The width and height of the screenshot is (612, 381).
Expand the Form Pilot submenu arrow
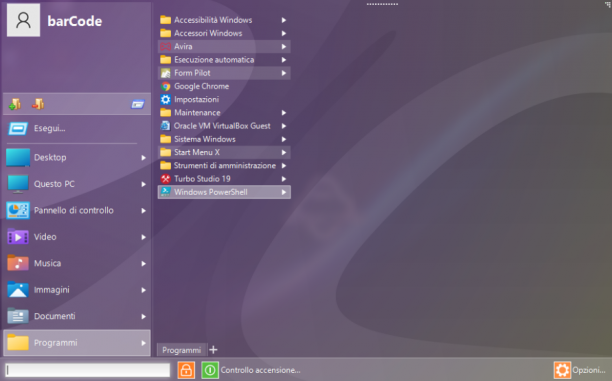(x=284, y=73)
